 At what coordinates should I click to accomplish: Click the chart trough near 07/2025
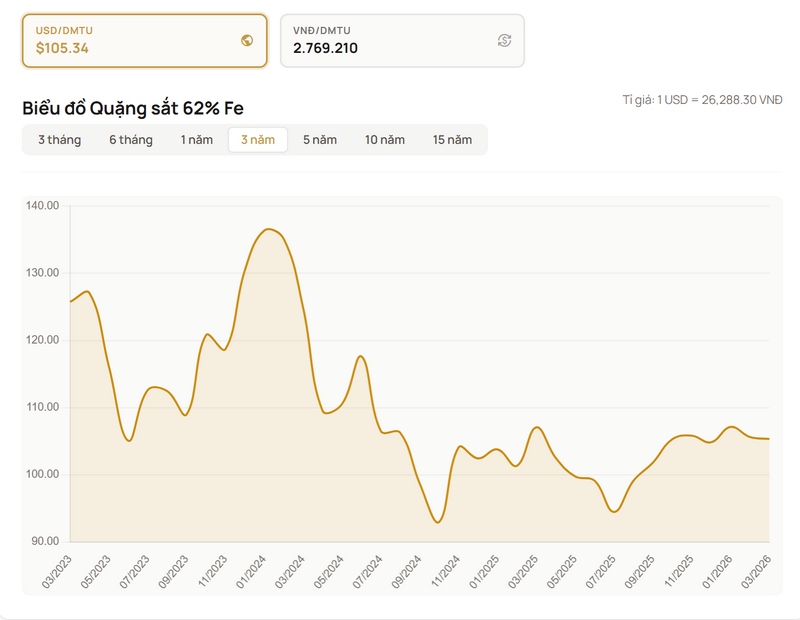pyautogui.click(x=614, y=511)
